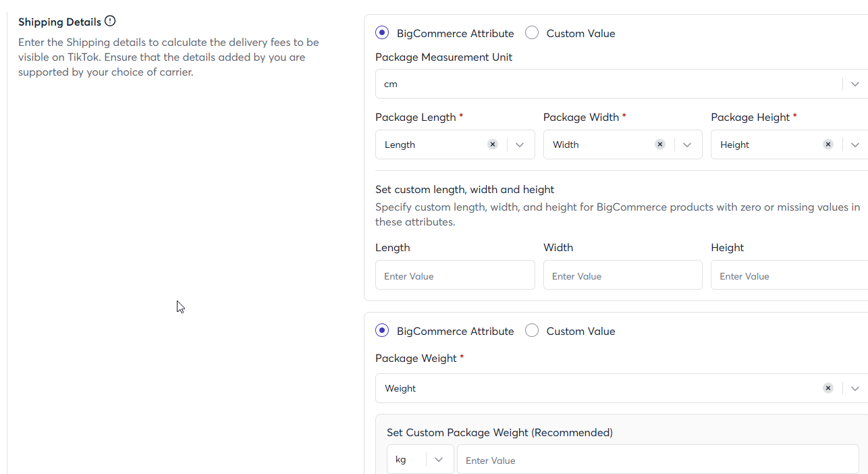
Task: Select Custom Value for package dimensions
Action: [532, 33]
